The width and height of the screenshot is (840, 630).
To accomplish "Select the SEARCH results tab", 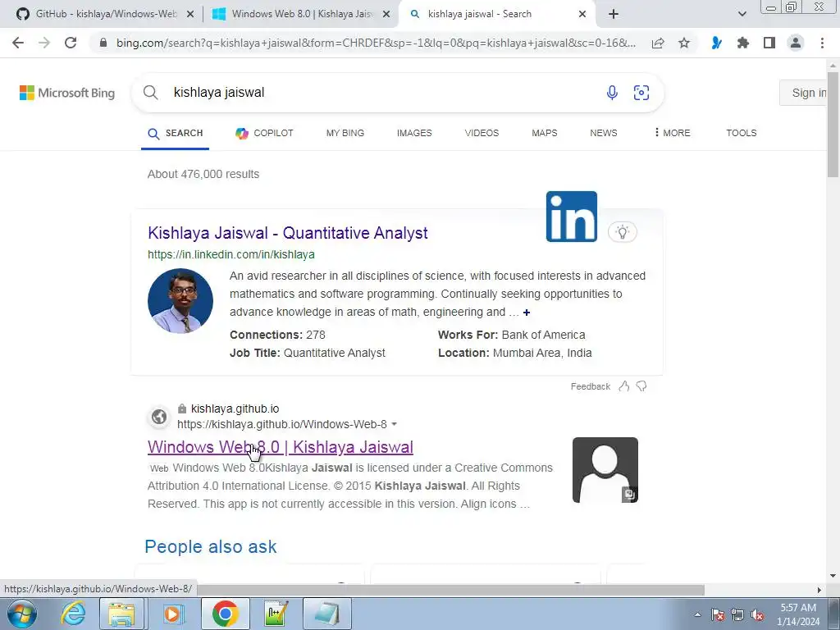I will [176, 134].
